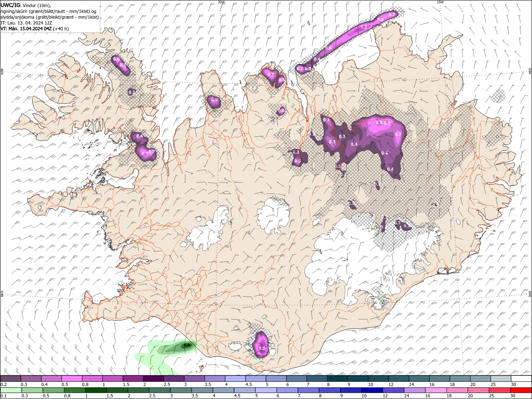532x399 pixels.
Task: Click the 15W longitude label at top
Action: [440, 2]
